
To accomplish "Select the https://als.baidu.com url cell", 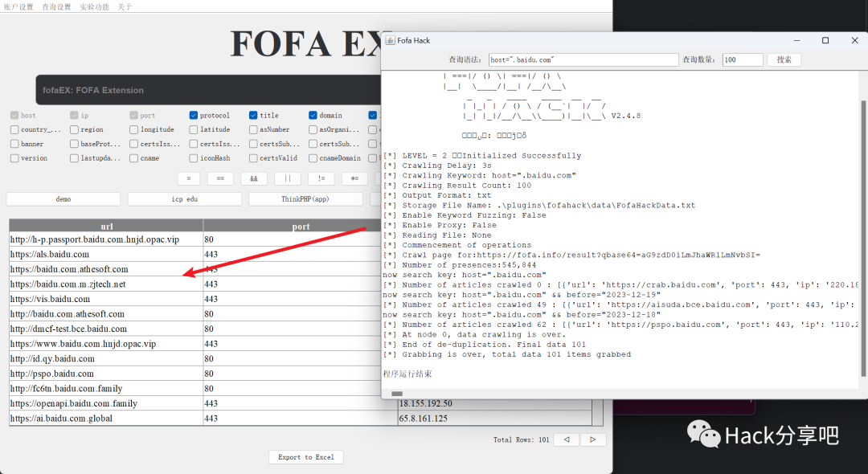I will [106, 255].
